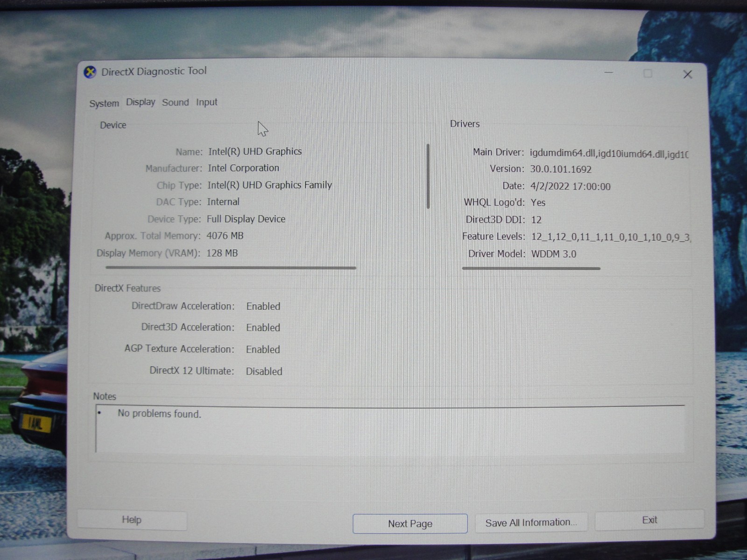The width and height of the screenshot is (747, 560).
Task: Click 'Intel(R) UHD Graphics Family' chip type
Action: (x=269, y=185)
